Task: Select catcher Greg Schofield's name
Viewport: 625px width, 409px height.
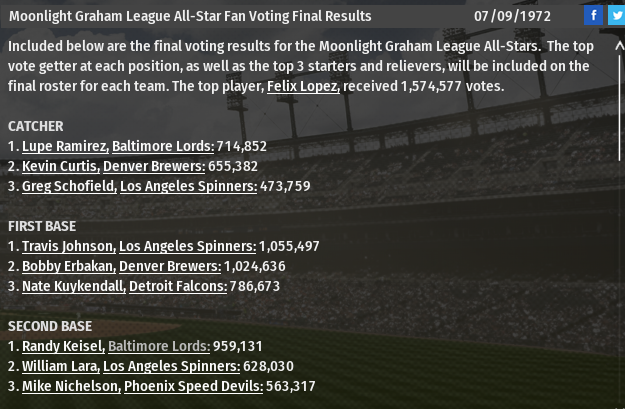Action: 69,186
